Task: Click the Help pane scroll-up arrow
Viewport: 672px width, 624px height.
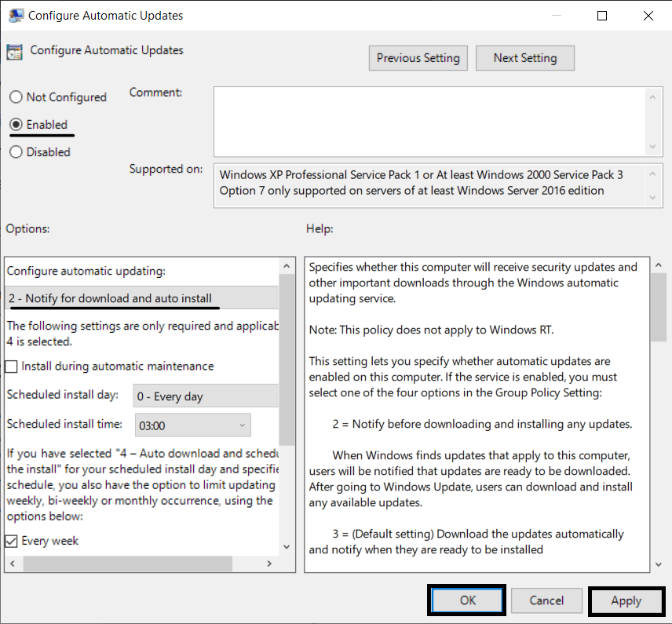Action: tap(659, 265)
